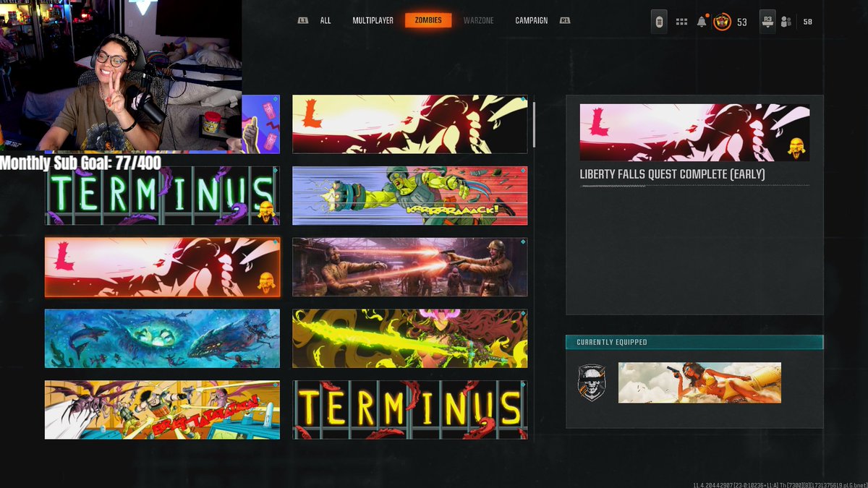
Task: Open the friends list people icon
Action: tap(787, 22)
